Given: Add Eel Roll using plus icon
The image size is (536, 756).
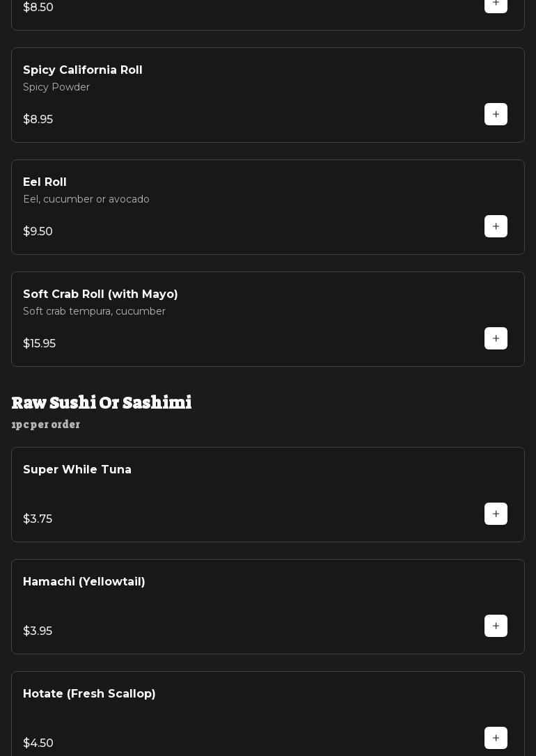Looking at the screenshot, I should pos(496,226).
